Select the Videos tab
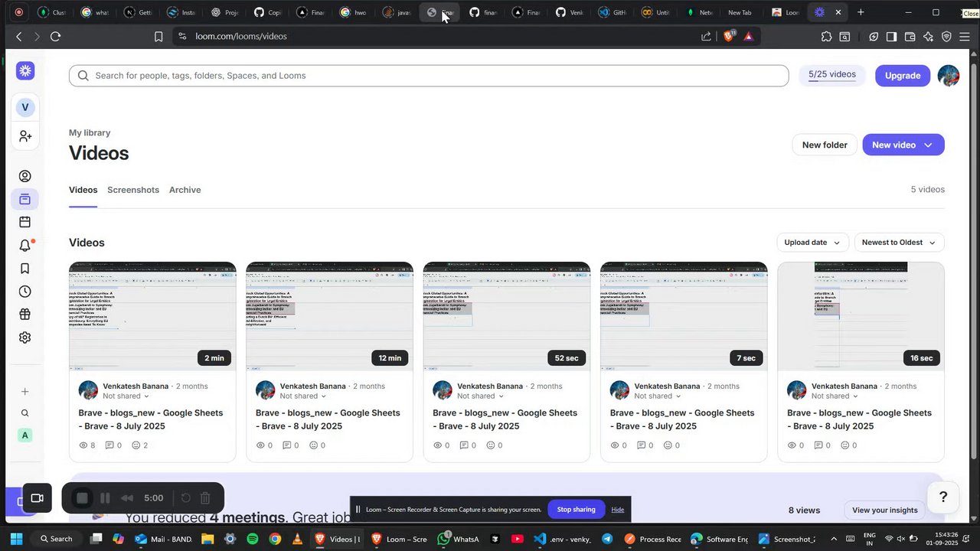 coord(83,190)
